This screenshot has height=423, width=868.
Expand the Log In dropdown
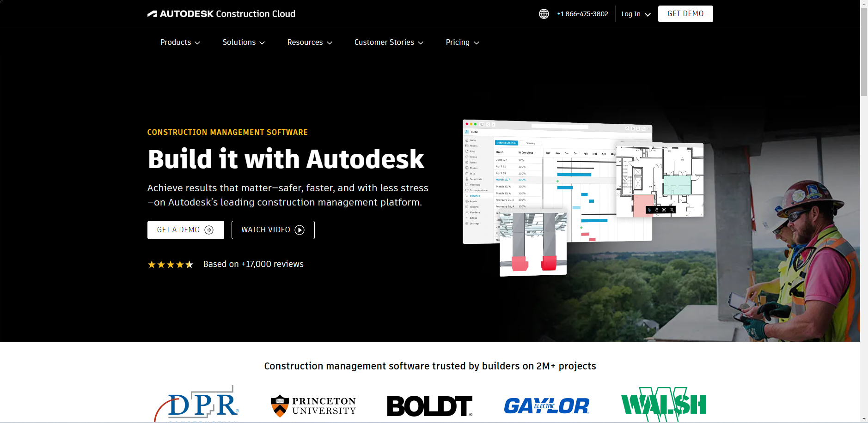coord(636,14)
